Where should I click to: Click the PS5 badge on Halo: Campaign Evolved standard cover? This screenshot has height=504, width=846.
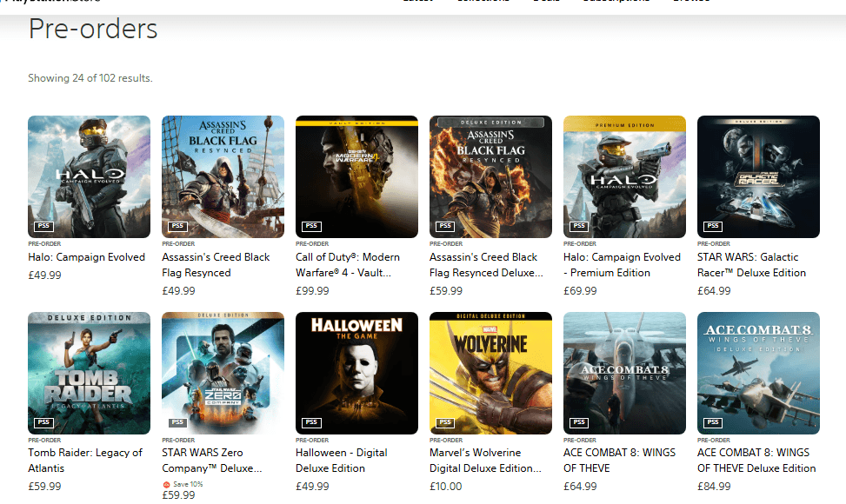(x=43, y=227)
